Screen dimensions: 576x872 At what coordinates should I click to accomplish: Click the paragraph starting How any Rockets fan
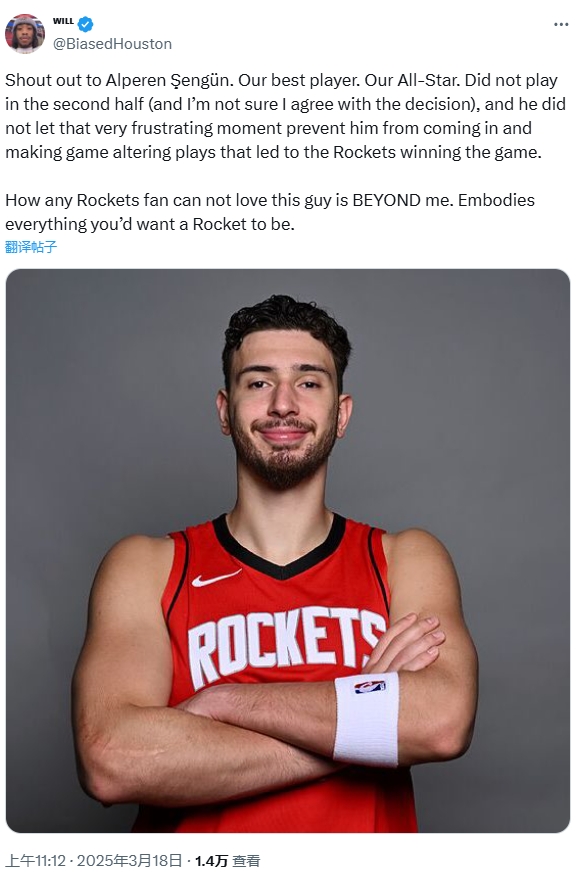tap(270, 212)
